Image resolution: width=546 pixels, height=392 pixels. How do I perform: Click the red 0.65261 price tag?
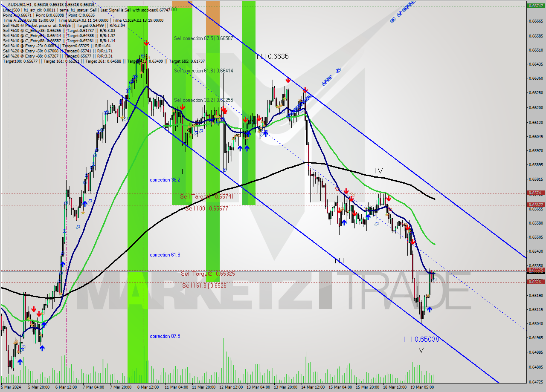535,282
